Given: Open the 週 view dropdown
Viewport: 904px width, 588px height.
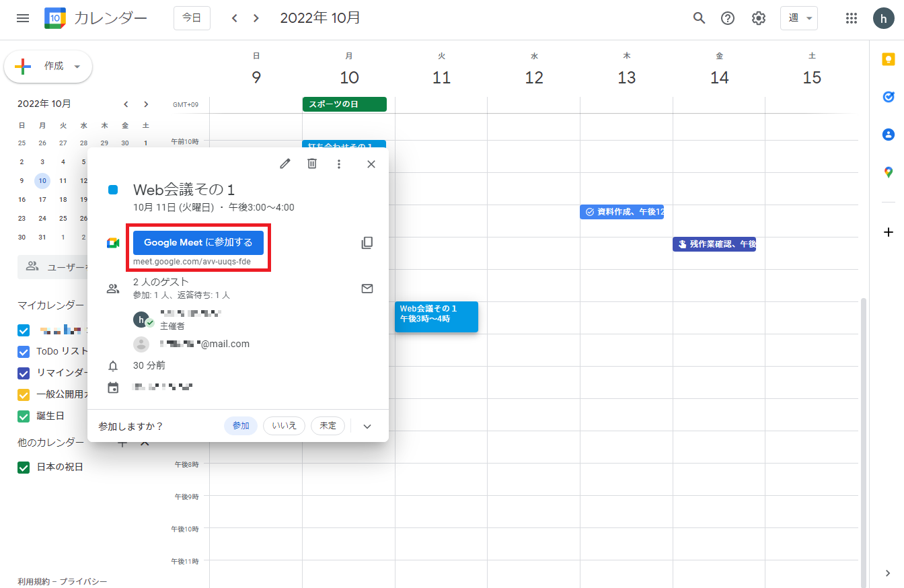Looking at the screenshot, I should pyautogui.click(x=799, y=18).
